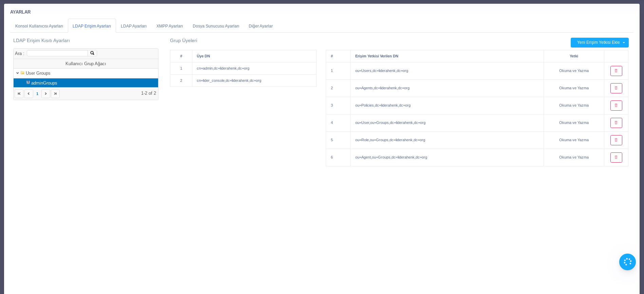The image size is (644, 294).
Task: Click page number 1 in pager
Action: coord(37,94)
